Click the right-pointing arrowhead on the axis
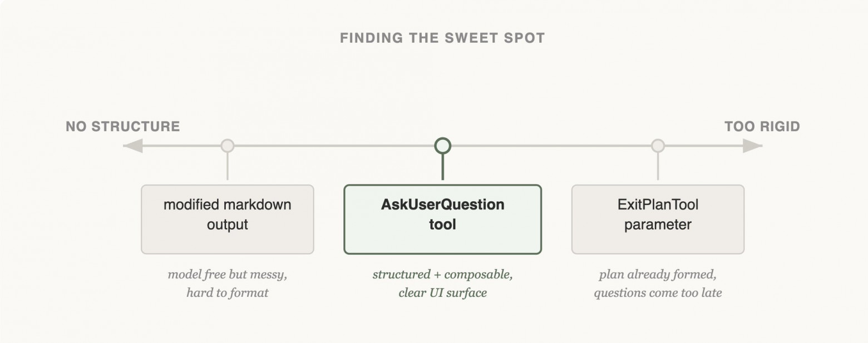 tap(752, 146)
